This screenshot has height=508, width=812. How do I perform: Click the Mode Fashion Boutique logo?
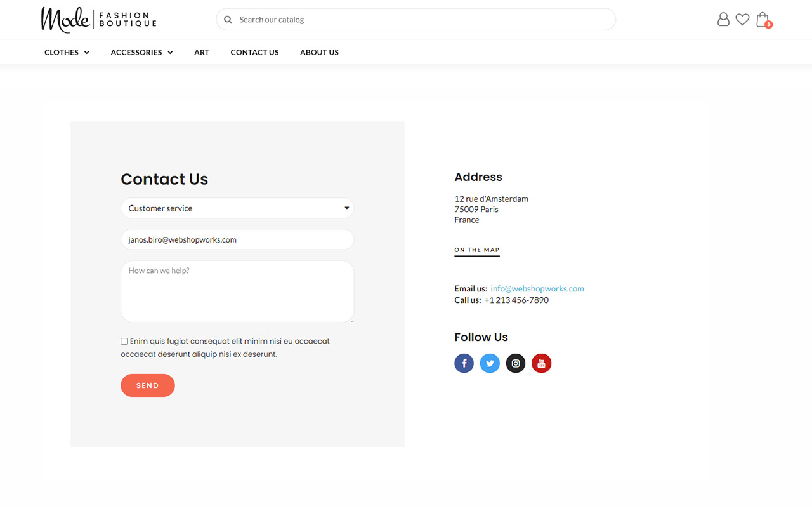[98, 20]
